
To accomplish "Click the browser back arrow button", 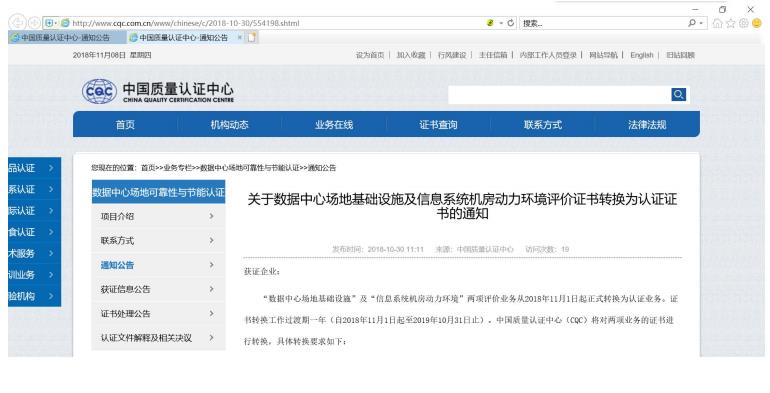I will click(18, 23).
